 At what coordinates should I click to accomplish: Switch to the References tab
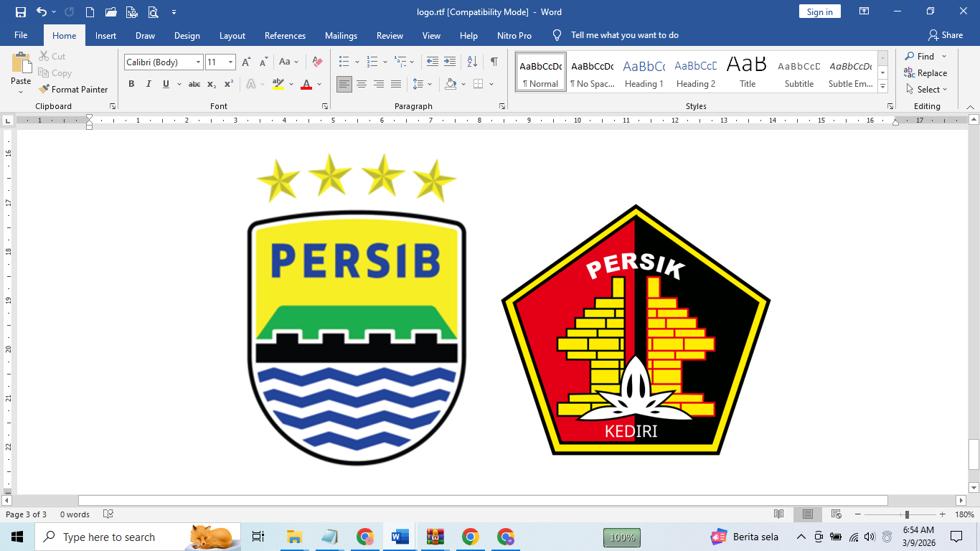[285, 35]
